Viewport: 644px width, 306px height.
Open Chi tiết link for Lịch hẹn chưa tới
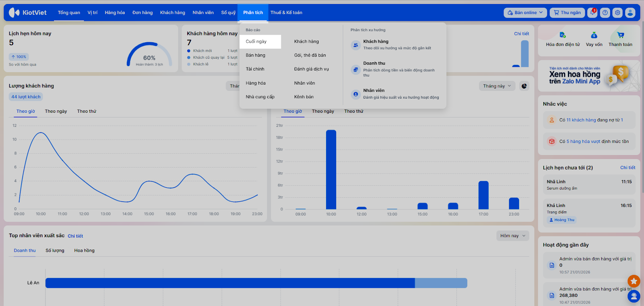(627, 167)
